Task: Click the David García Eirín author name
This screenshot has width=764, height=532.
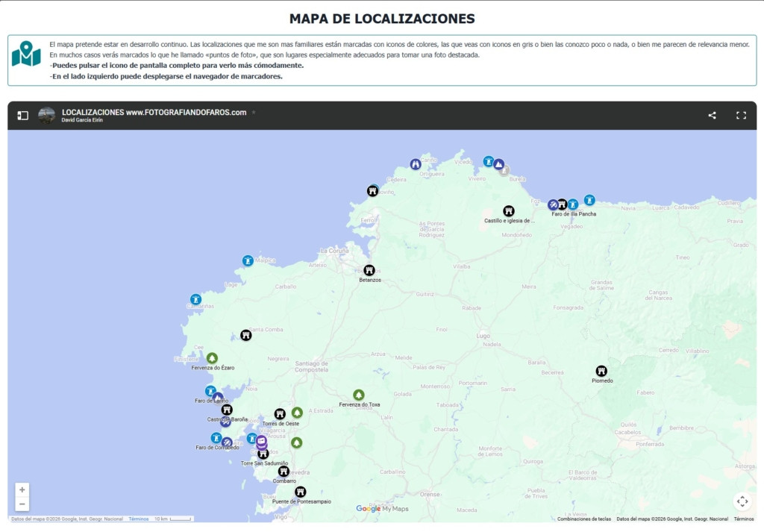Action: 82,120
